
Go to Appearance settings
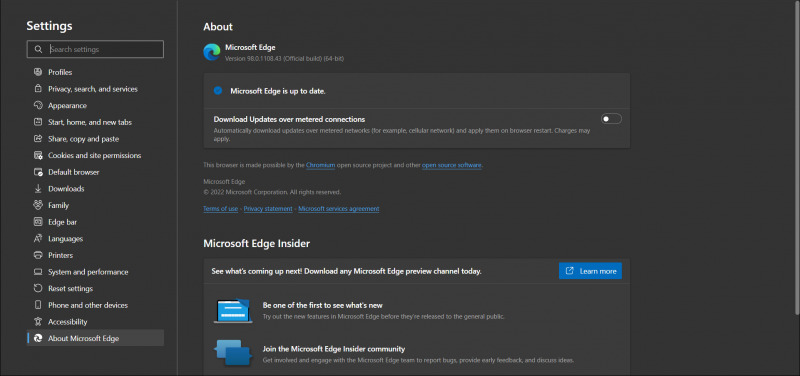tap(95, 106)
